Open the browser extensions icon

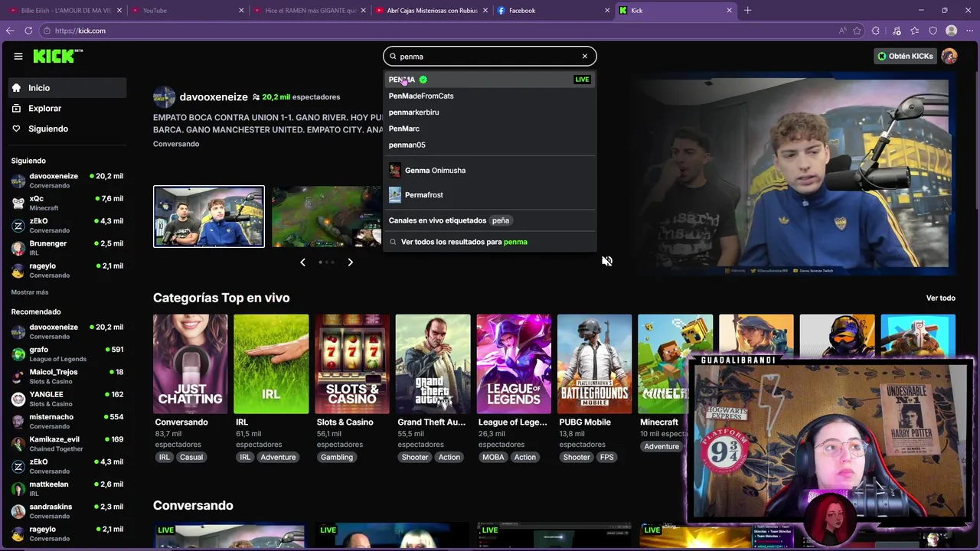click(876, 31)
